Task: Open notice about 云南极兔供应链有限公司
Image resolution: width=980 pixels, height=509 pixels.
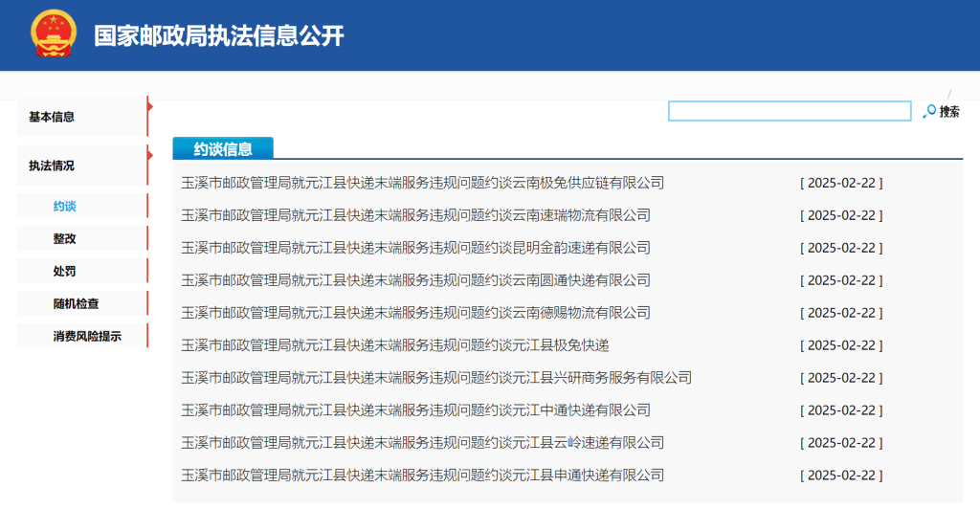Action: [422, 183]
